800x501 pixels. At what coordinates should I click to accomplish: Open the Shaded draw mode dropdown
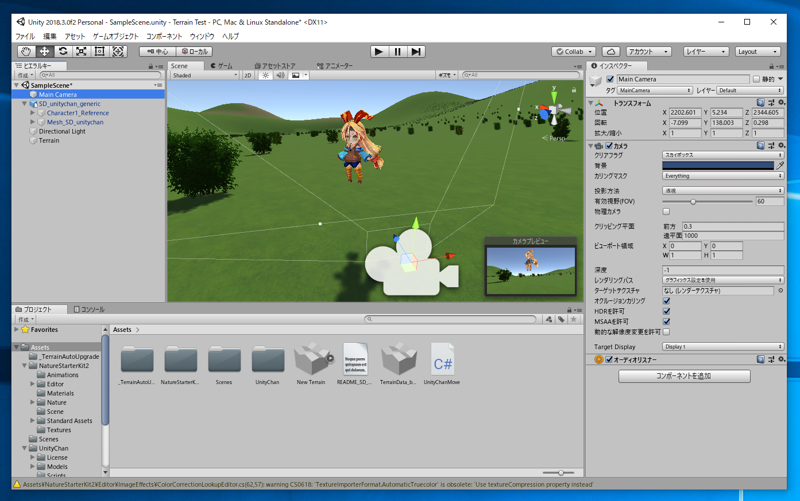point(205,75)
